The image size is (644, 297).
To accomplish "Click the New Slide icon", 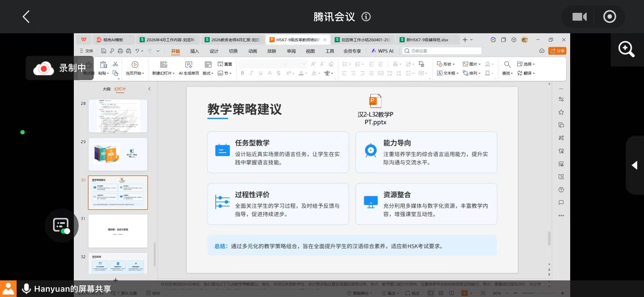I will click(x=164, y=64).
